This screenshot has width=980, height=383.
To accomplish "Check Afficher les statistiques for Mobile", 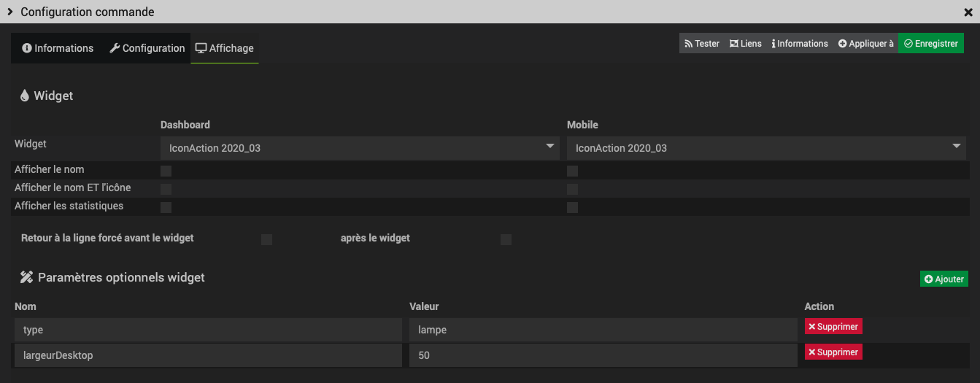I will pos(573,207).
